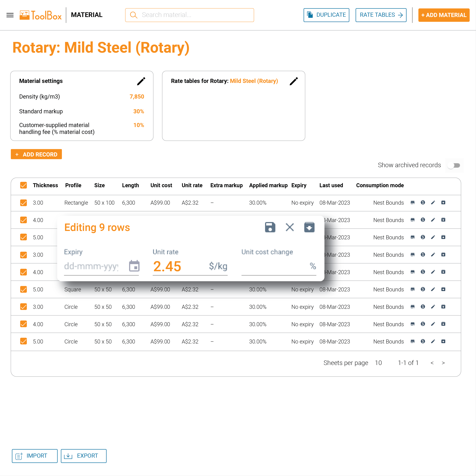Edit Material settings with pencil icon
Screen dimensions: 476x476
[141, 81]
